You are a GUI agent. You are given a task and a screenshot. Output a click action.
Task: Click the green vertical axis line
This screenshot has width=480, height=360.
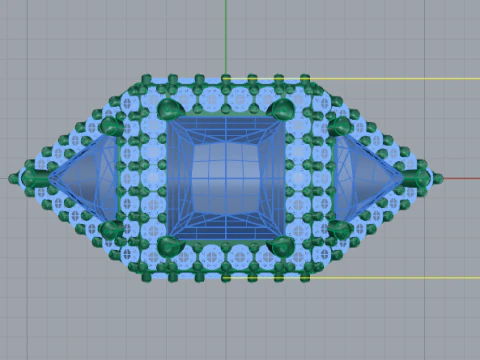226,38
